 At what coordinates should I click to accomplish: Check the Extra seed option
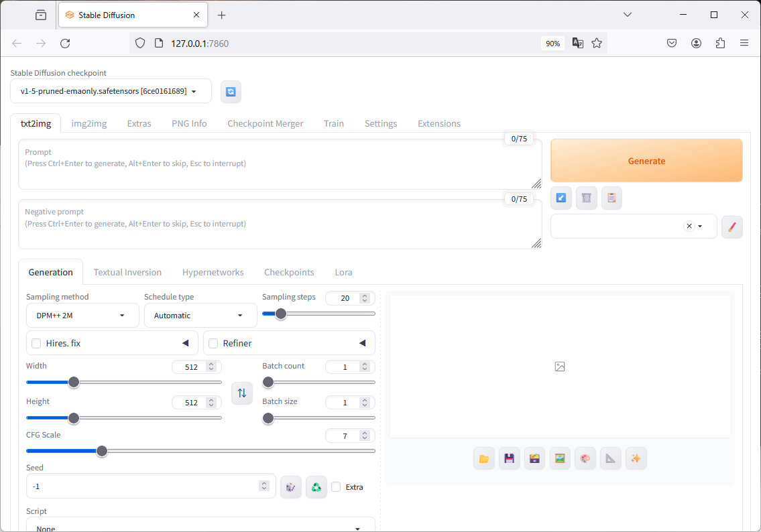click(335, 487)
